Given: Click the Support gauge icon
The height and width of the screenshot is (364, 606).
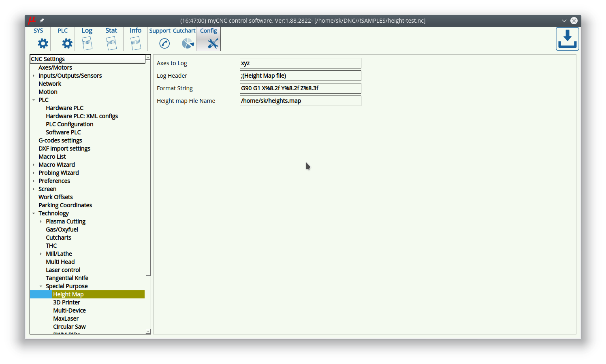Looking at the screenshot, I should click(164, 43).
